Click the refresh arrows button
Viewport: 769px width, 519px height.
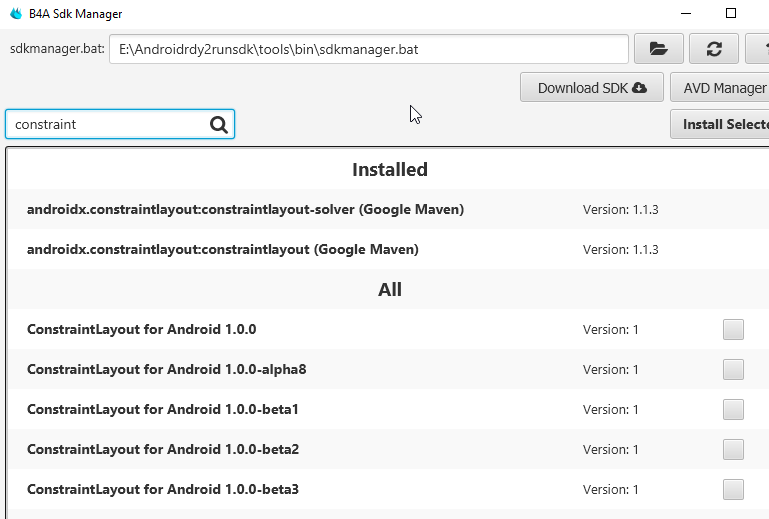[x=713, y=48]
